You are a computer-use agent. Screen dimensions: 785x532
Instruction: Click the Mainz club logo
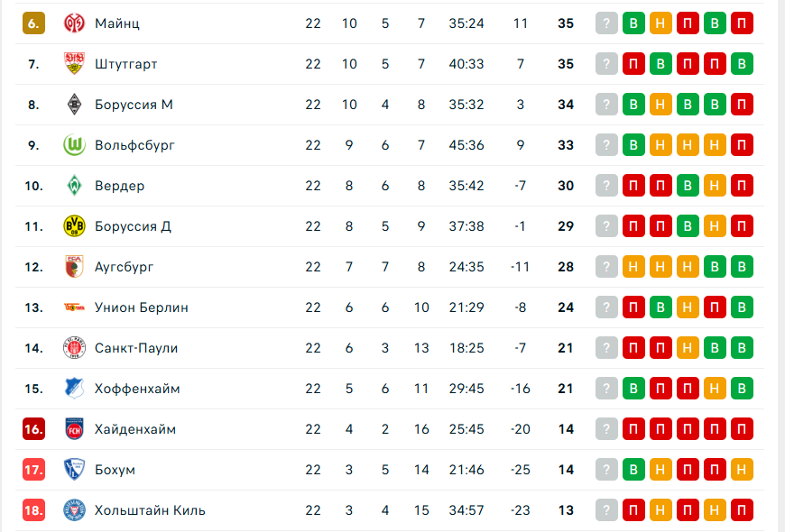[x=74, y=23]
